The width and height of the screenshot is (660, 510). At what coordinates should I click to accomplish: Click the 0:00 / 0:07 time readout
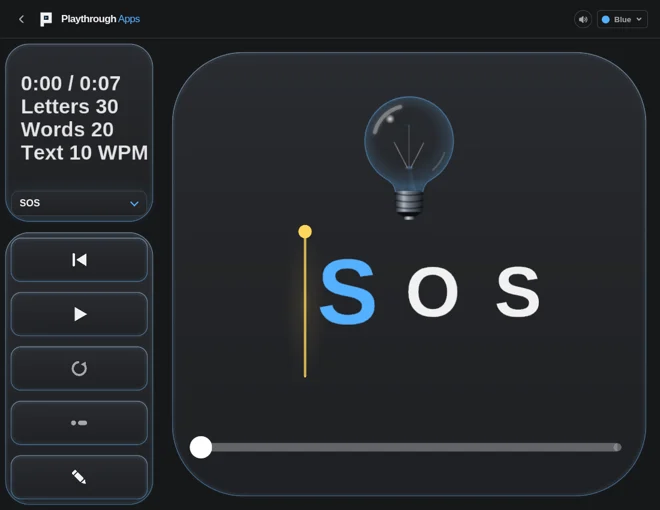point(71,83)
